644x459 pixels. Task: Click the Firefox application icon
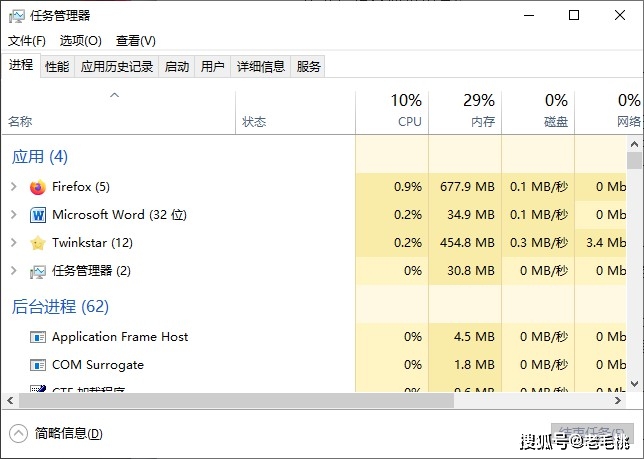click(38, 187)
